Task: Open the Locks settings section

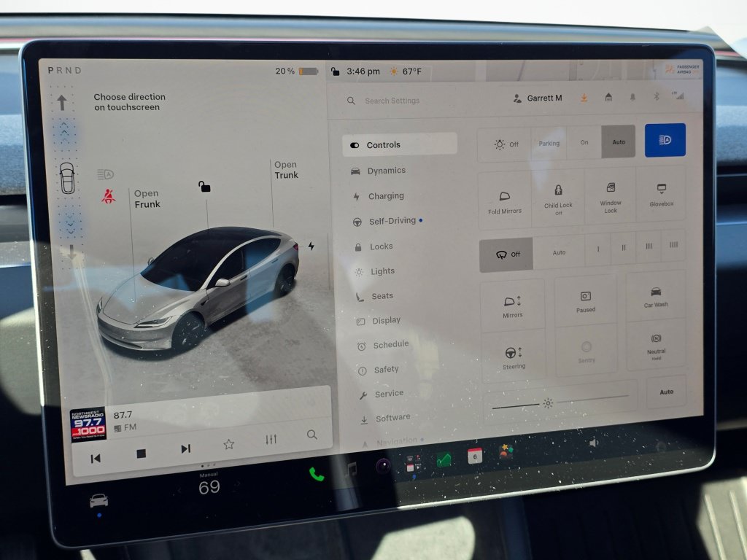Action: click(x=374, y=246)
